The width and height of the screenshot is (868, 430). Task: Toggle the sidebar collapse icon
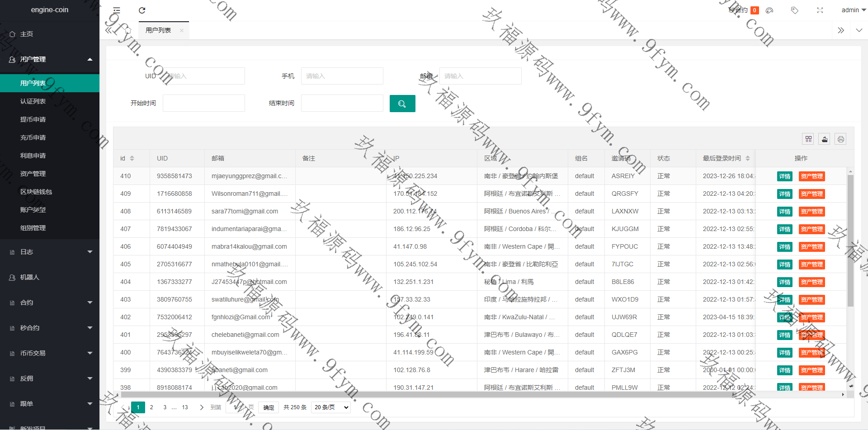point(117,10)
